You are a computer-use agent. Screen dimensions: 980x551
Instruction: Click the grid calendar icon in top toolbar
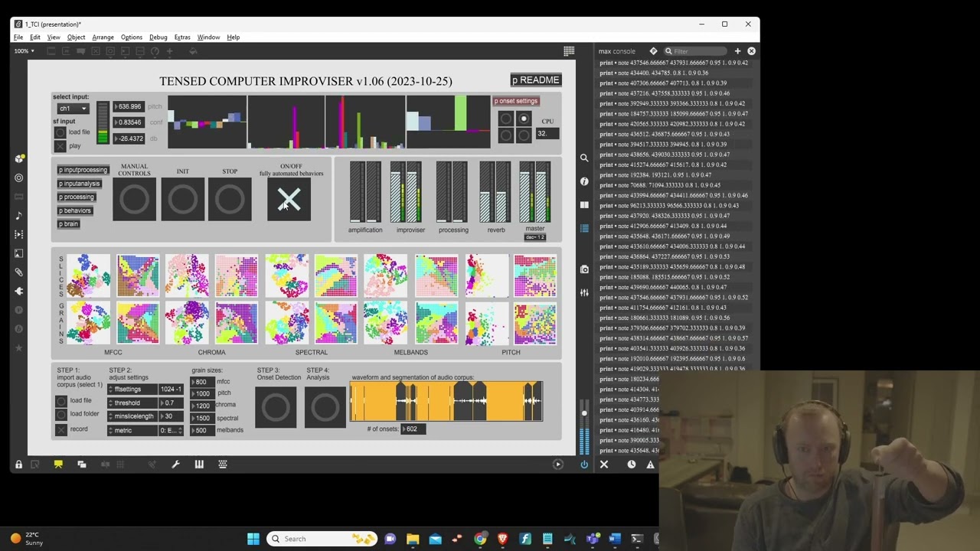point(569,51)
